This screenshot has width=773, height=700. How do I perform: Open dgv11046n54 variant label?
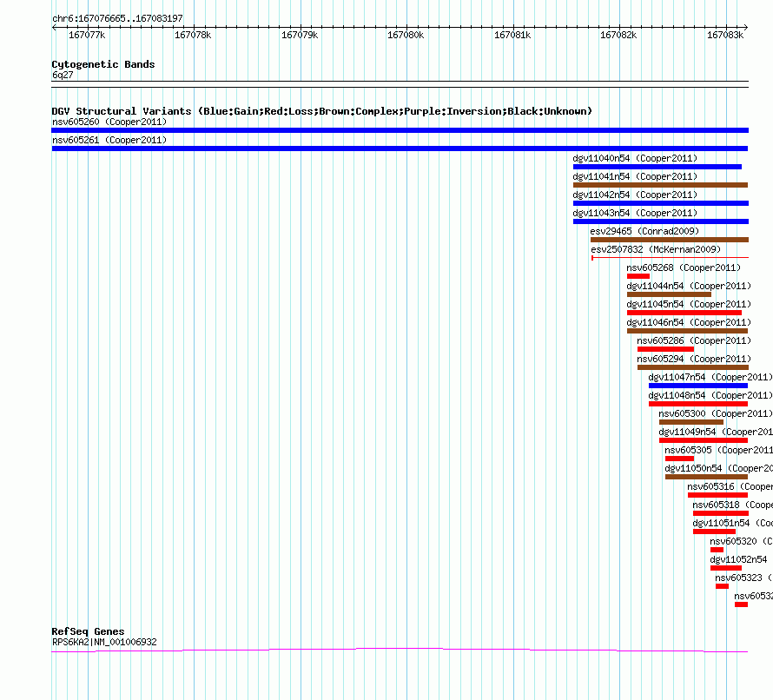pos(689,322)
